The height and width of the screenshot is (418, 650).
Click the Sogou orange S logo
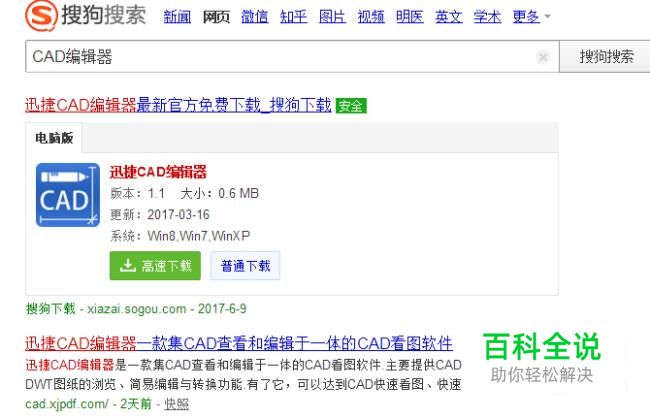[41, 16]
